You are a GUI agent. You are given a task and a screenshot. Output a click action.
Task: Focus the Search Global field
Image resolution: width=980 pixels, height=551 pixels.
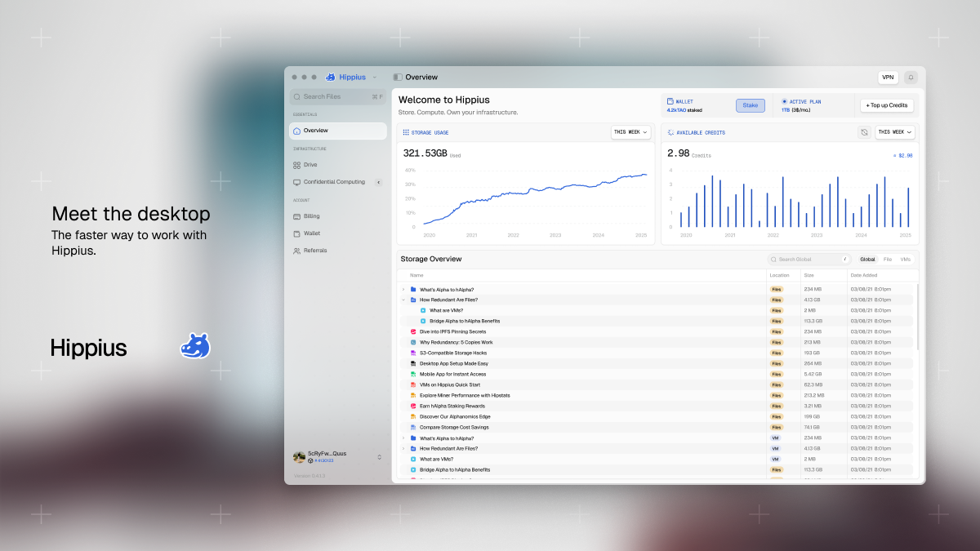tap(809, 259)
